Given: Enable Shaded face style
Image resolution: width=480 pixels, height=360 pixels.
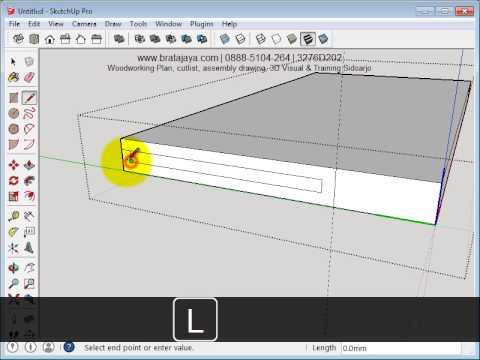Looking at the screenshot, I should tap(292, 39).
